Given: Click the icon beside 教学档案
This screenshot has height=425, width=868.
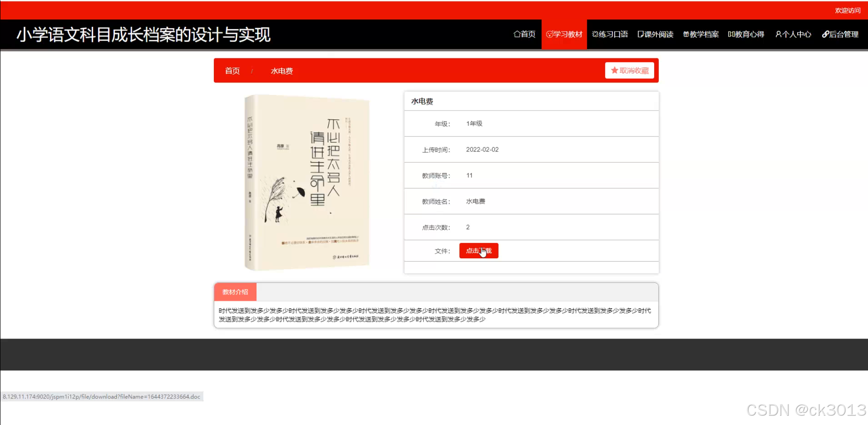Looking at the screenshot, I should [x=686, y=34].
